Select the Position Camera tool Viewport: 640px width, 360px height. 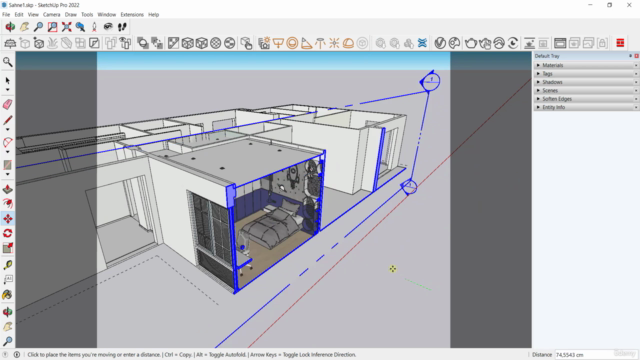(94, 27)
